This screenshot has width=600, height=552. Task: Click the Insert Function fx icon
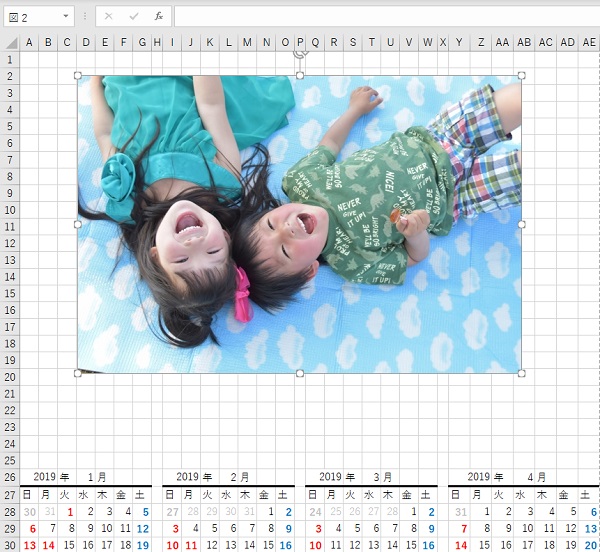point(158,16)
